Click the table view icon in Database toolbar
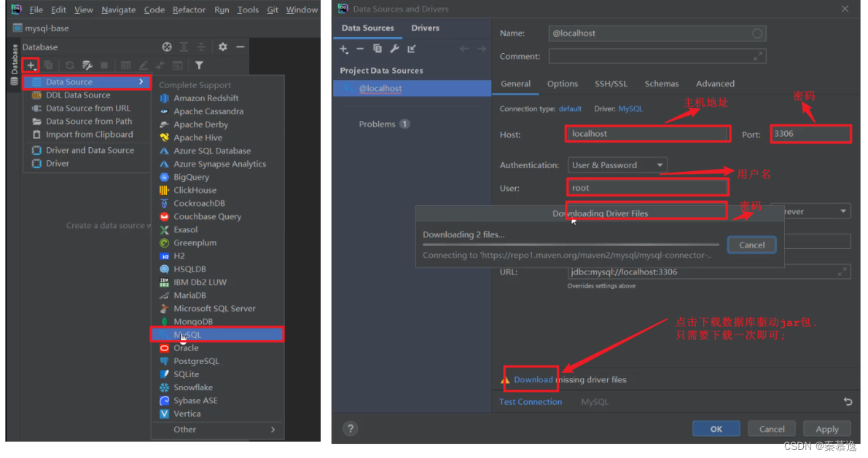 coord(125,66)
